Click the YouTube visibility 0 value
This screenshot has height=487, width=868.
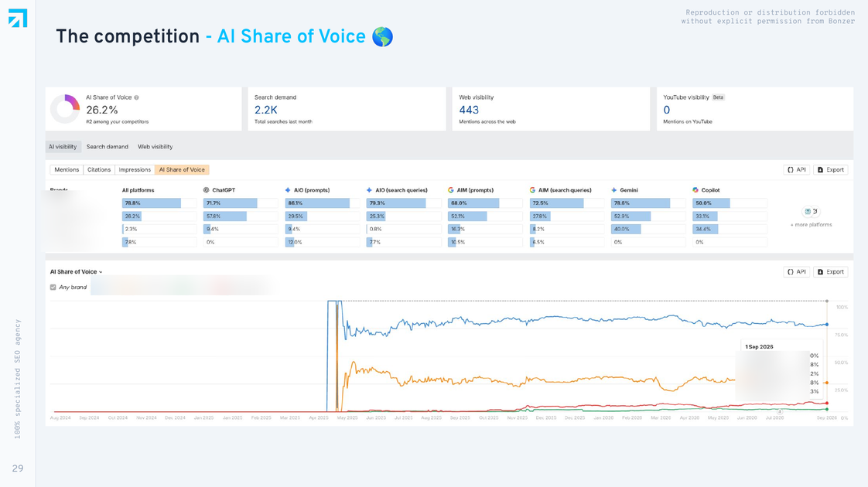tap(667, 110)
